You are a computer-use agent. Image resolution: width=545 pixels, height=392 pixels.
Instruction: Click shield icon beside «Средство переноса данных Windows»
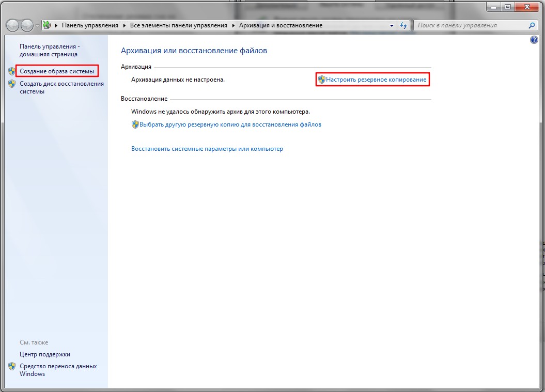12,366
